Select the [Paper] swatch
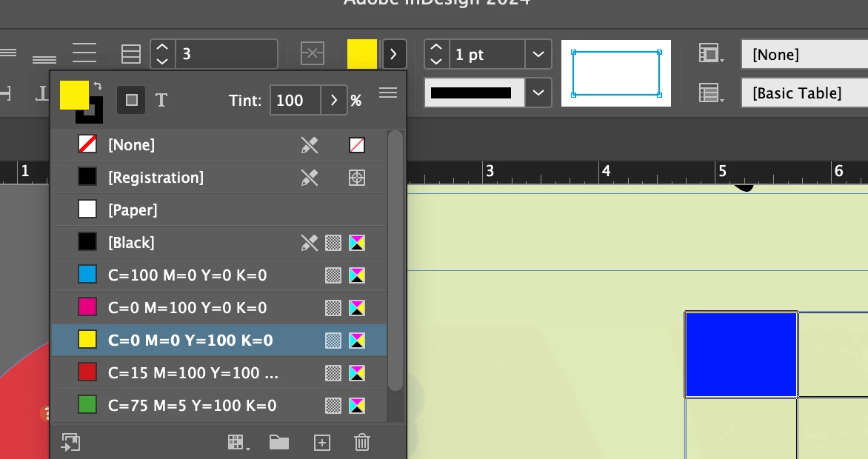The image size is (868, 459). coord(218,210)
